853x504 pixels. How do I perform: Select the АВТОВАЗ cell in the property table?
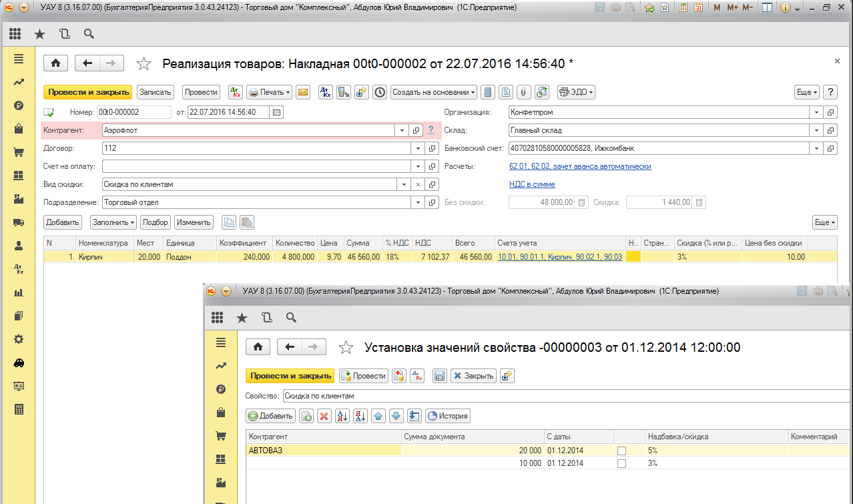(324, 451)
